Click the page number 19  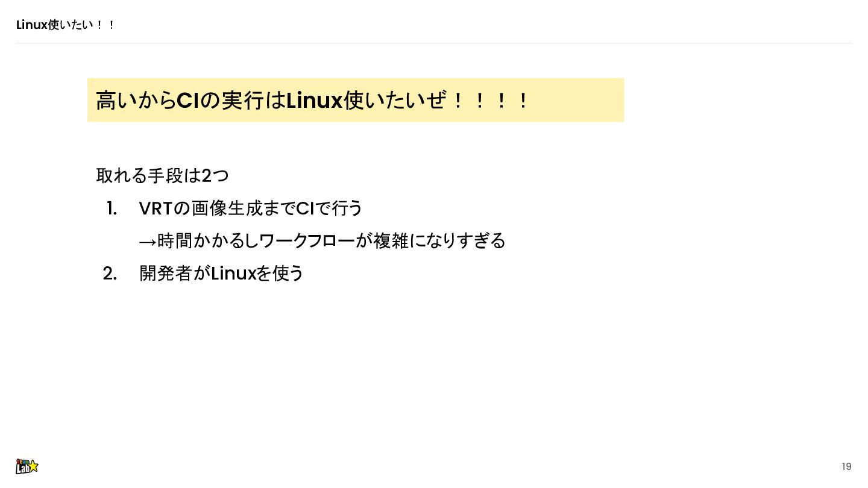(x=846, y=466)
